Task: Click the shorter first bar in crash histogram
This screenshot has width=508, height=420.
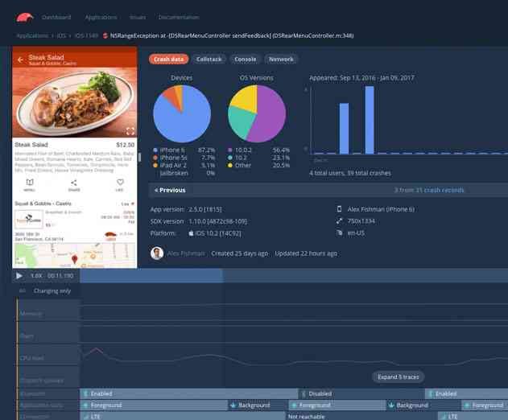Action: pyautogui.click(x=344, y=128)
